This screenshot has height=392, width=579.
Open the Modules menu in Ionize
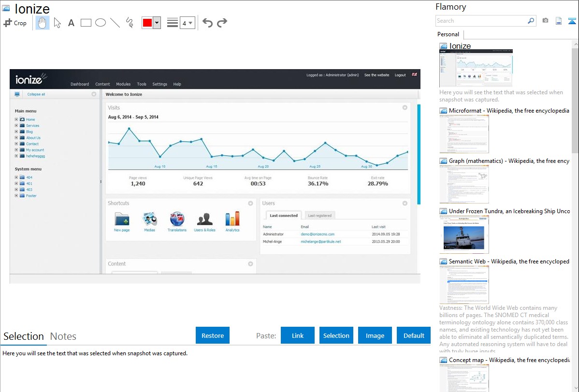[123, 84]
